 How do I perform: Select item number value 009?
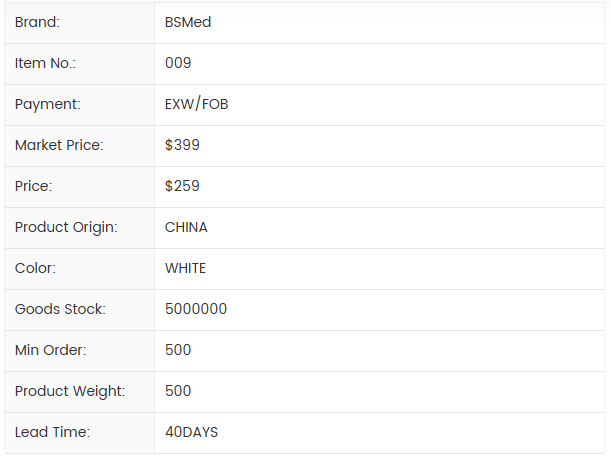pyautogui.click(x=178, y=63)
